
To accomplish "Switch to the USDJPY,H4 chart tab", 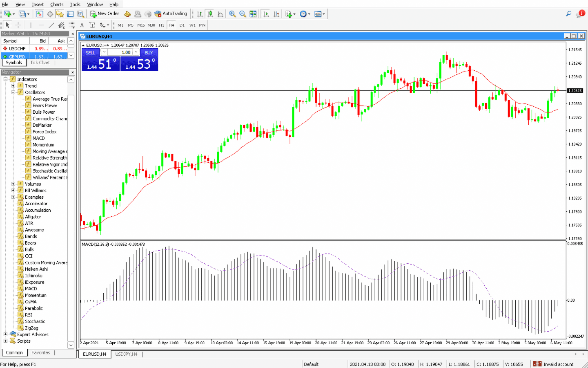I will (127, 355).
